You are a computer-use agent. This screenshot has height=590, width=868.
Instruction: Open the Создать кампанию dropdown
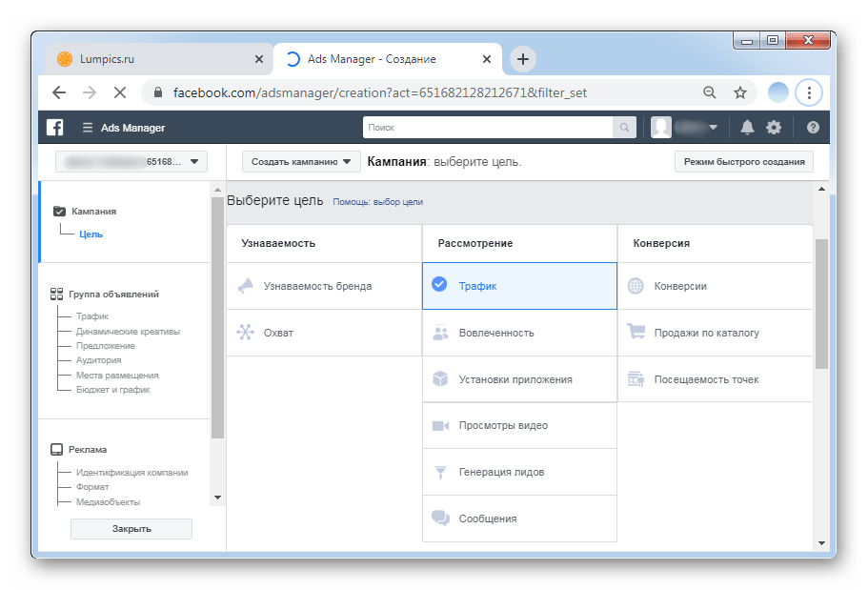(301, 162)
